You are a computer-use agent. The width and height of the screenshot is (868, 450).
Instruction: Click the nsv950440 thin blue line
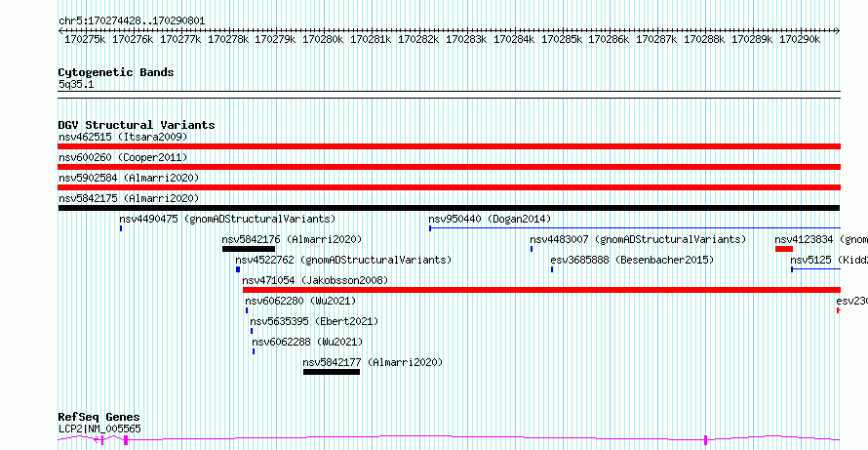(635, 228)
